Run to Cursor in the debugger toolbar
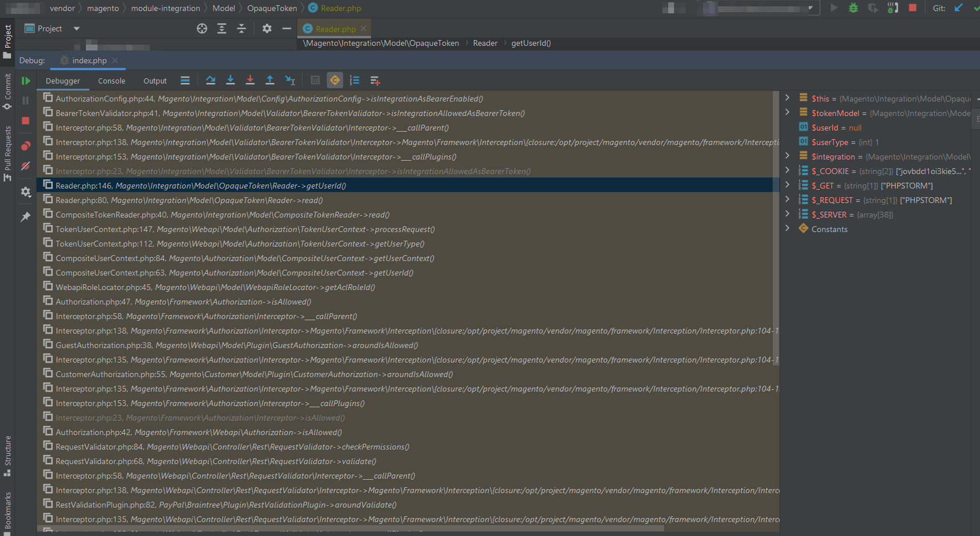 (x=290, y=81)
